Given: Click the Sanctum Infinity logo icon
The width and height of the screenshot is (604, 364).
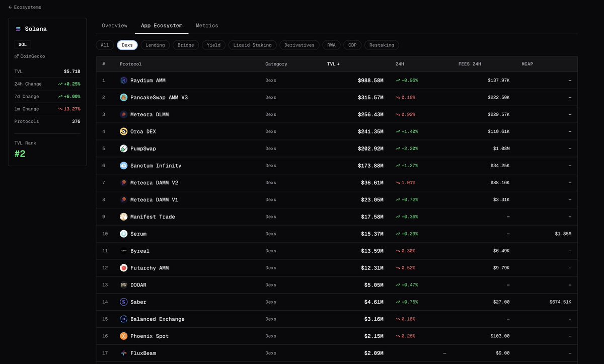Looking at the screenshot, I should [124, 166].
